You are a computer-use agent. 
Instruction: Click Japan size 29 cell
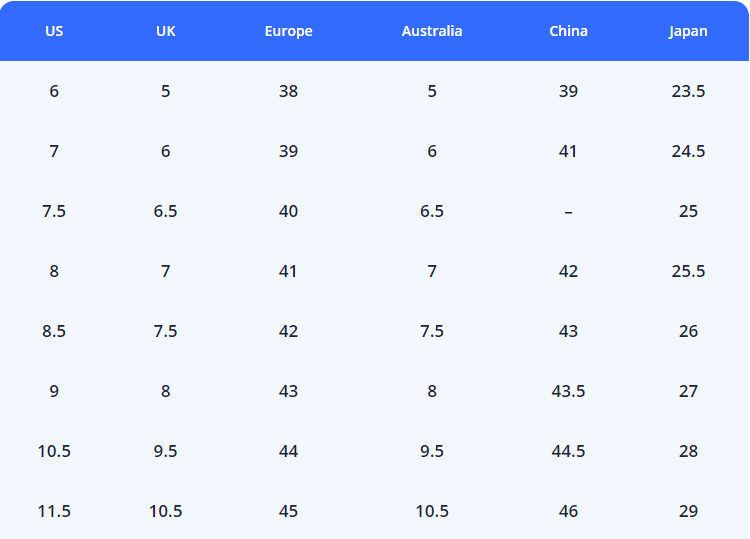(x=688, y=511)
